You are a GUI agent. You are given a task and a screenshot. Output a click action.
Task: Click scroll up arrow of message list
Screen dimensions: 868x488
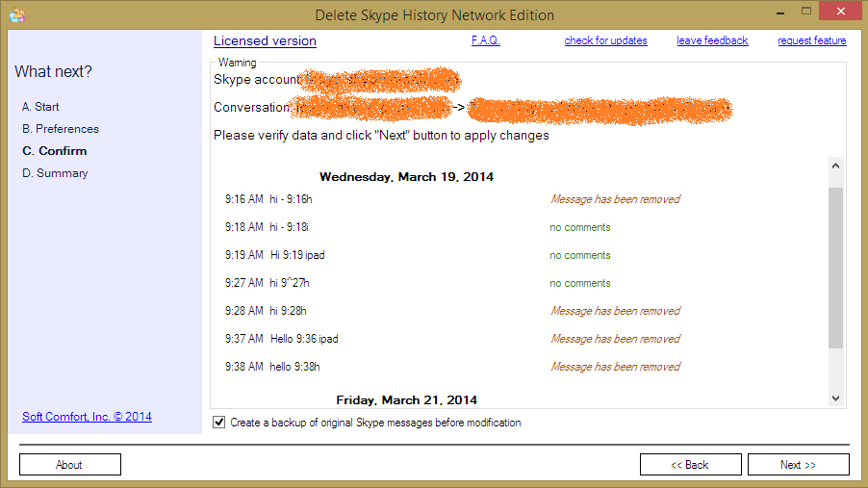tap(836, 166)
